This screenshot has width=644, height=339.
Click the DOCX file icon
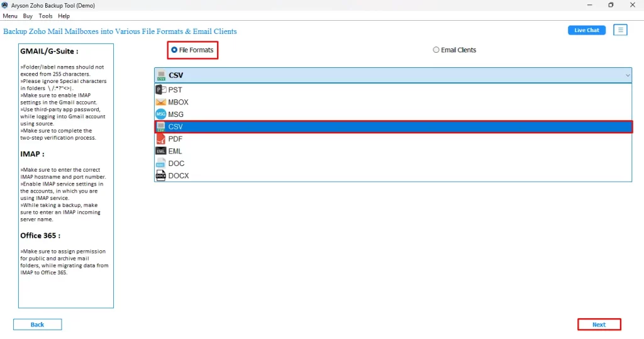coord(161,175)
